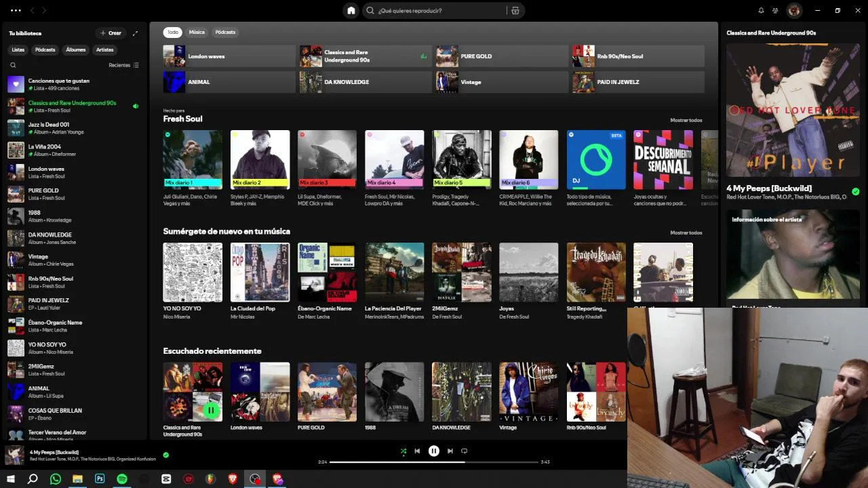The width and height of the screenshot is (868, 488).
Task: Click Mostrar todos for Sumérgete de nuevo
Action: (686, 232)
